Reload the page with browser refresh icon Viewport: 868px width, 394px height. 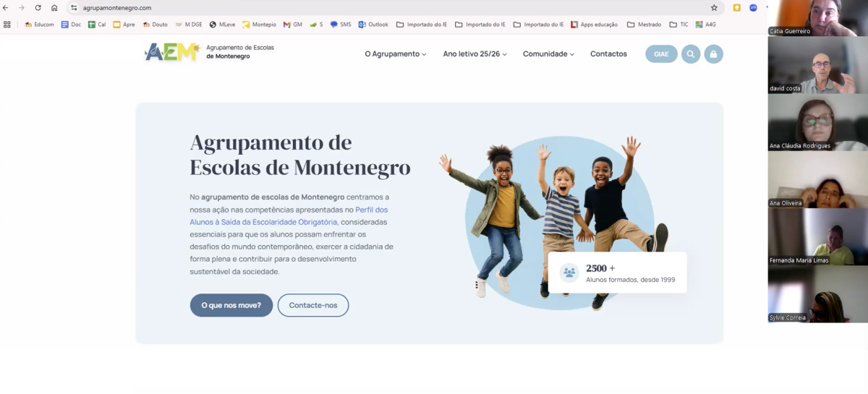click(x=38, y=8)
